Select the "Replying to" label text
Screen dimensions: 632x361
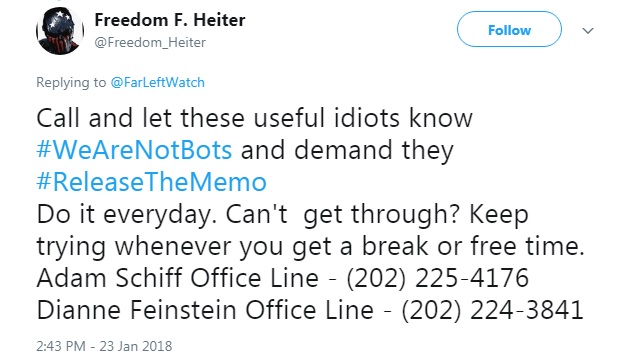(71, 83)
